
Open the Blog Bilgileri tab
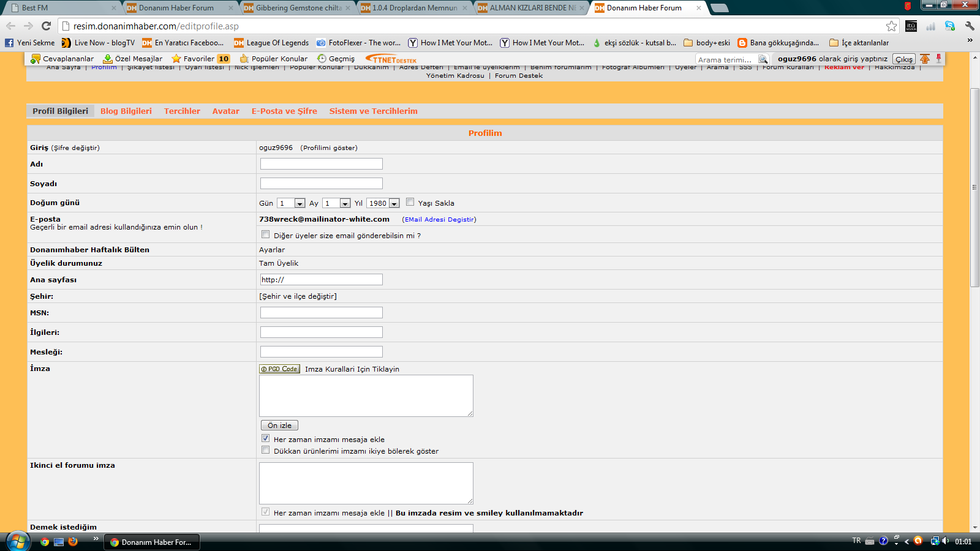(x=126, y=111)
